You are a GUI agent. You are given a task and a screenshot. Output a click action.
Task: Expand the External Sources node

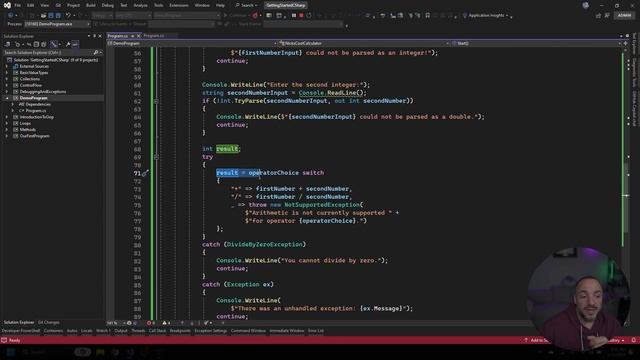point(7,66)
